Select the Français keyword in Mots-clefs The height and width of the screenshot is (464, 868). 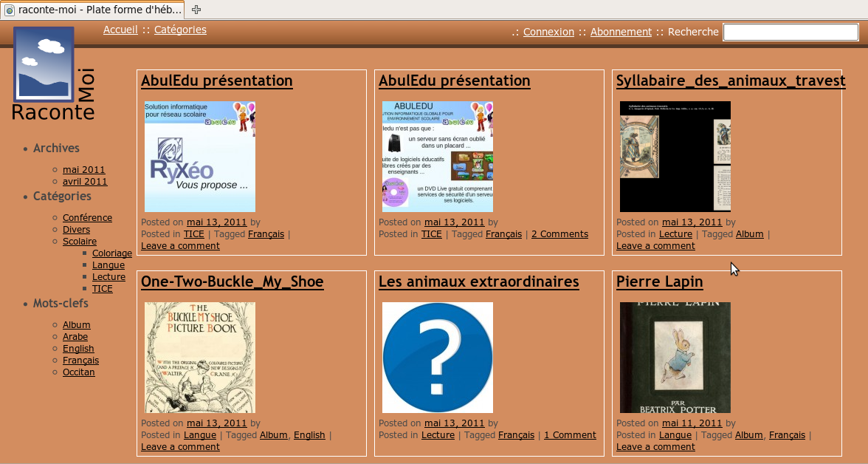point(81,361)
